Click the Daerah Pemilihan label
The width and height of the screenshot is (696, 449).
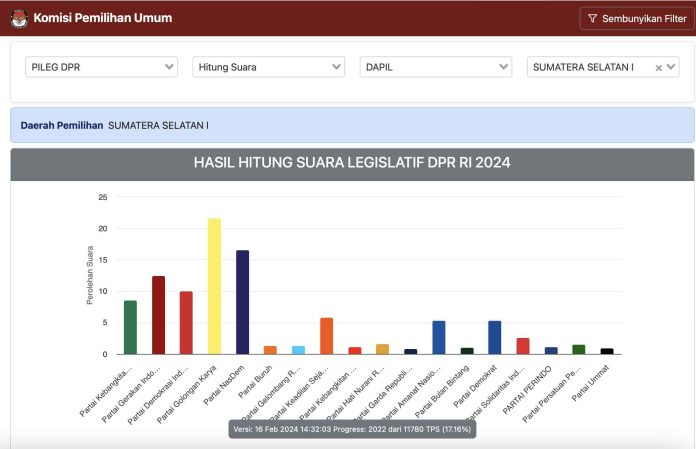[x=62, y=126]
